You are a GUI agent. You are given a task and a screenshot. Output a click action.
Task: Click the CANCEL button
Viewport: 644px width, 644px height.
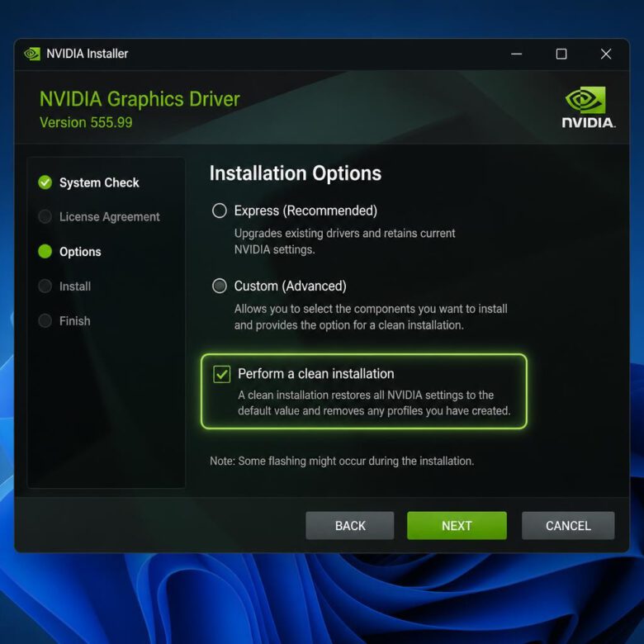click(568, 525)
